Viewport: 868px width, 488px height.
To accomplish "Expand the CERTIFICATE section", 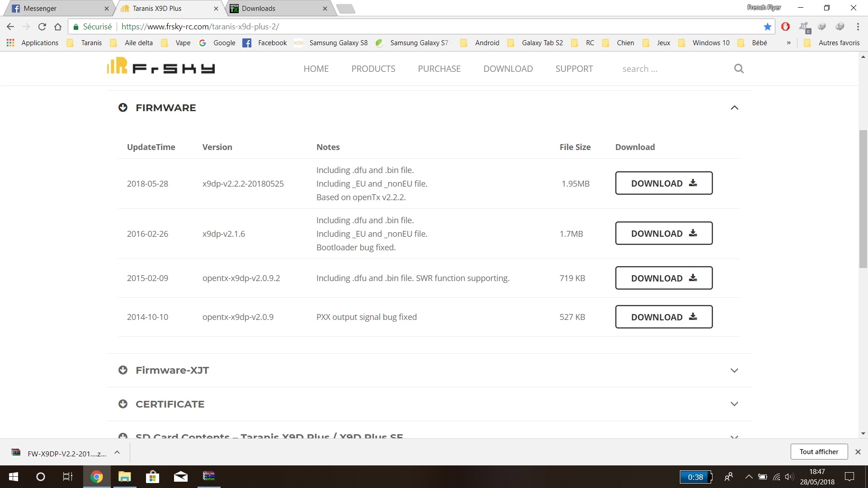I will tap(734, 404).
